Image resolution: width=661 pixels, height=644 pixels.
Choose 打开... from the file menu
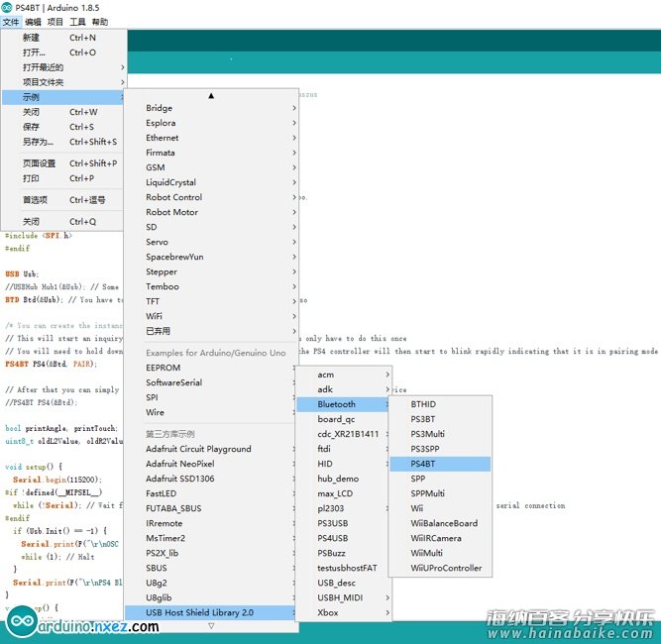63,53
